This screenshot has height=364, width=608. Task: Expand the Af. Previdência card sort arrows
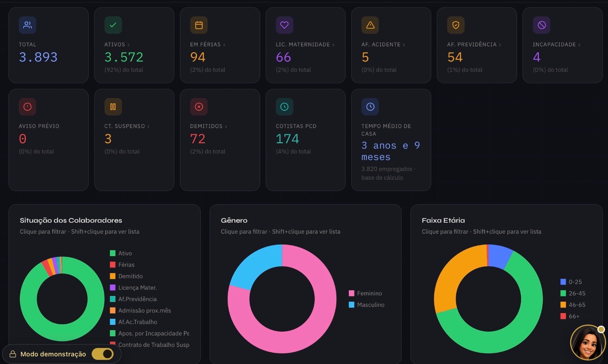coord(500,45)
